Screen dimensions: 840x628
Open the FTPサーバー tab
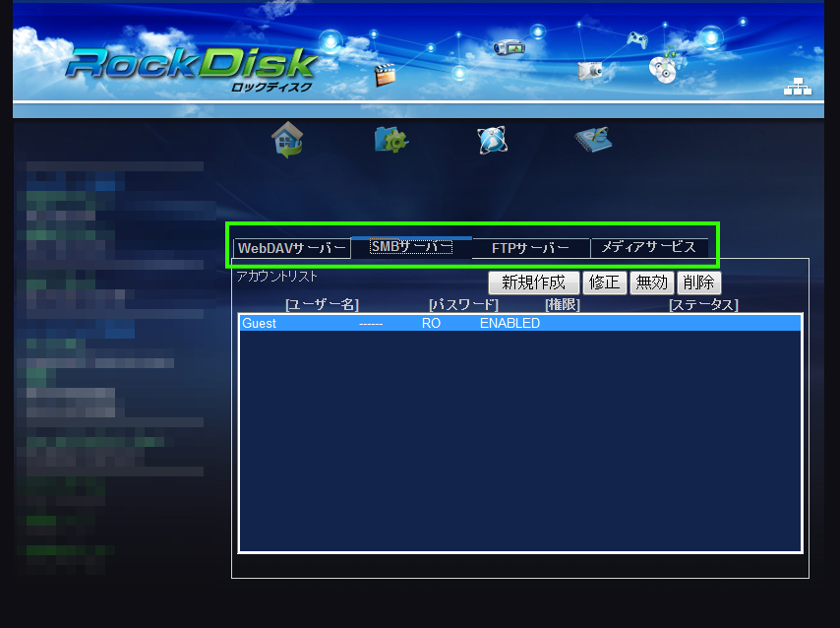coord(530,248)
